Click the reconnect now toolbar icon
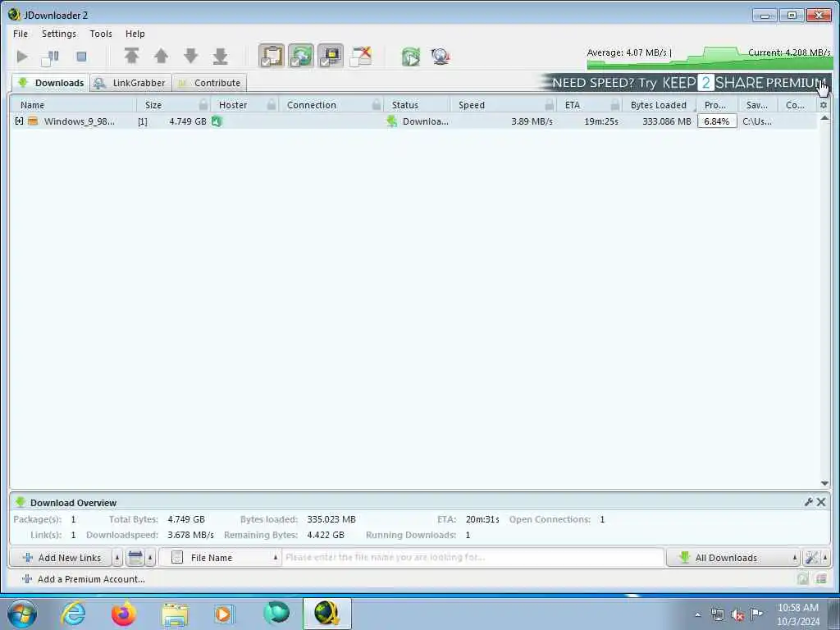 [x=412, y=57]
